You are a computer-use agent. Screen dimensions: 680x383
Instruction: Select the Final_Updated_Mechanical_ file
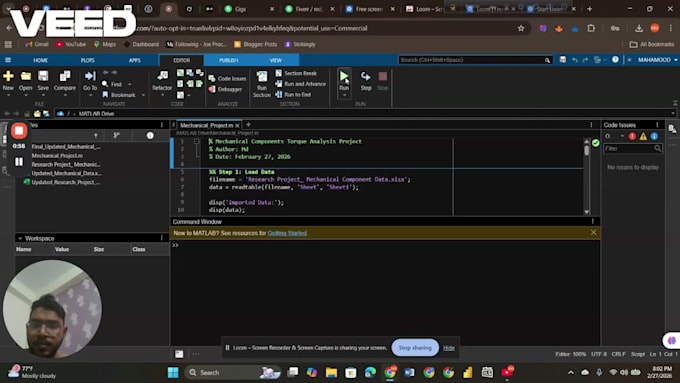coord(66,147)
